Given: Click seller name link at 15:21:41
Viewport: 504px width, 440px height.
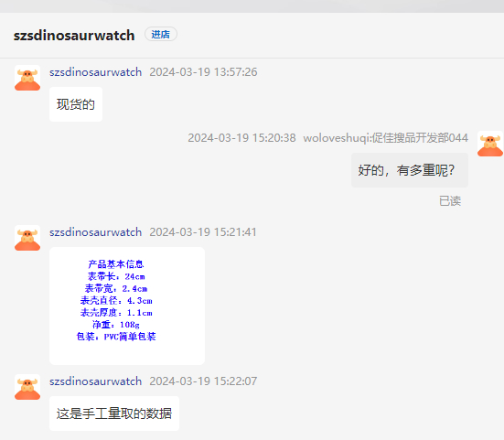Looking at the screenshot, I should 95,232.
